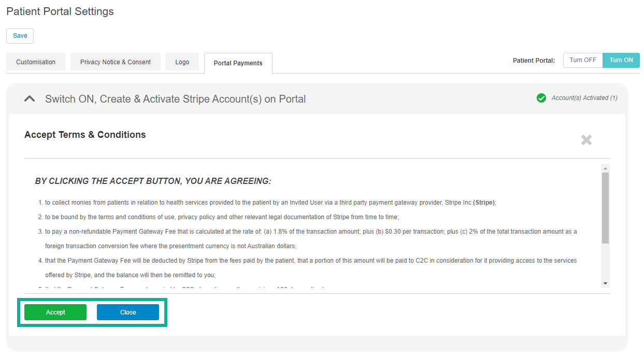Click term 1 about collecting monies from patients
644x357 pixels.
(x=270, y=203)
